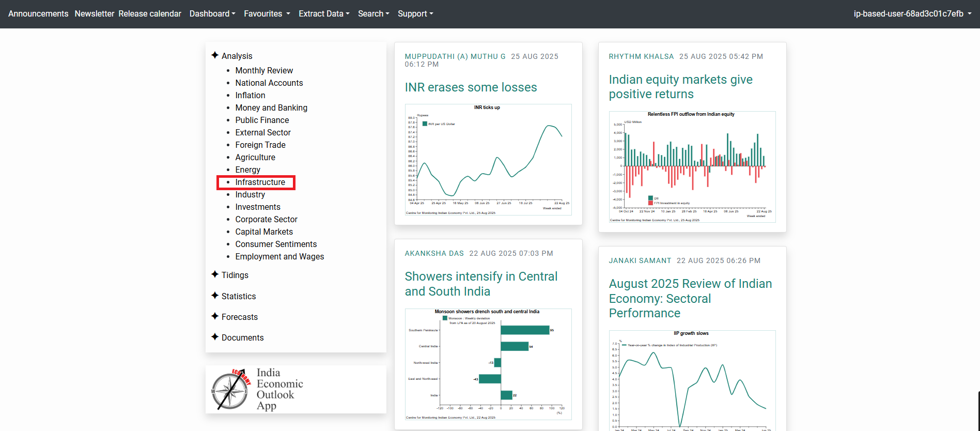The height and width of the screenshot is (431, 980).
Task: Click the star icon beside Analysis
Action: (x=215, y=55)
